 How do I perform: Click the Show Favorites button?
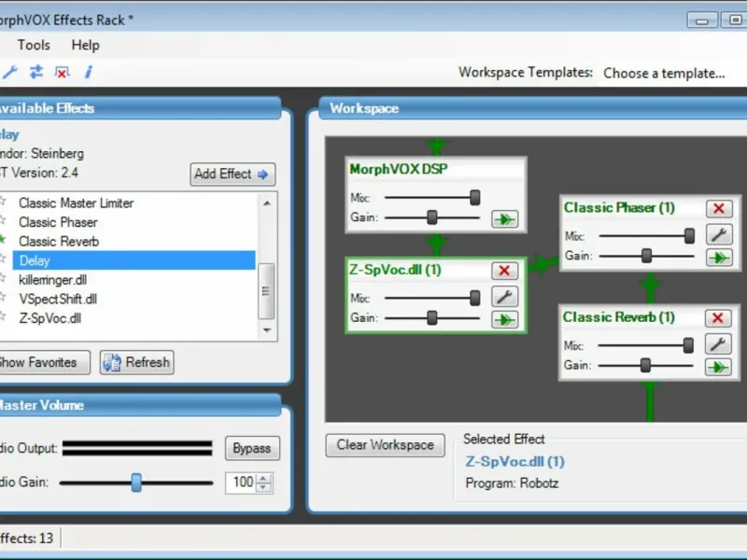point(43,362)
